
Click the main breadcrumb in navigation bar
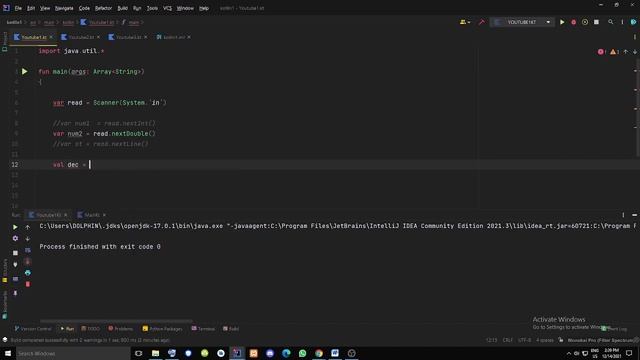(x=49, y=22)
